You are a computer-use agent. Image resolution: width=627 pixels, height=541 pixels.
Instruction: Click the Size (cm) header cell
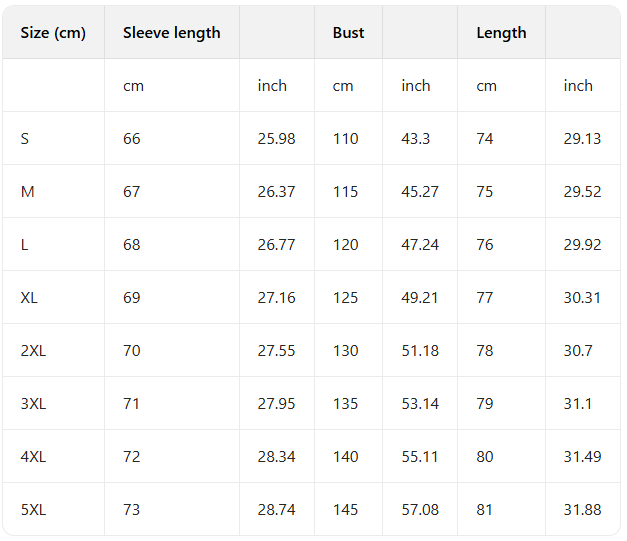pyautogui.click(x=53, y=33)
